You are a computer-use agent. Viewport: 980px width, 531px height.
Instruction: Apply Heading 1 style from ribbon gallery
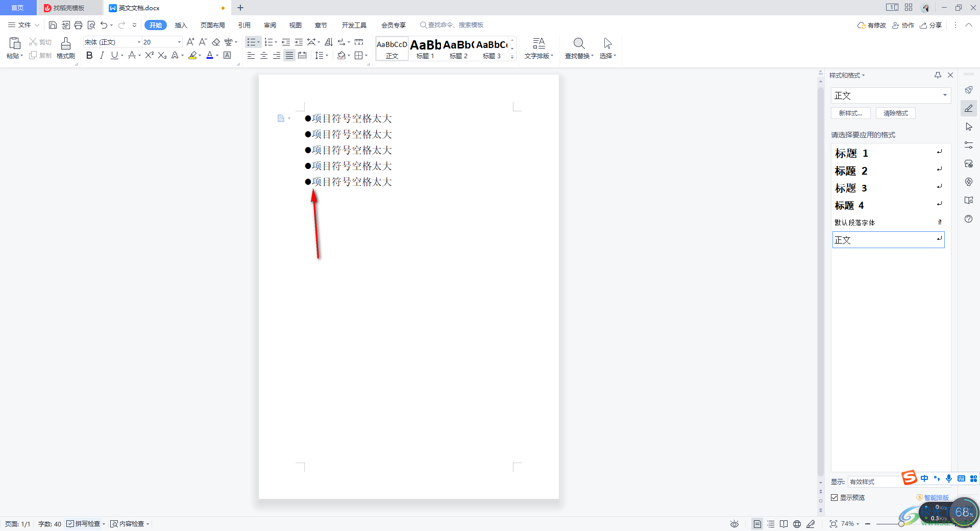pyautogui.click(x=425, y=49)
